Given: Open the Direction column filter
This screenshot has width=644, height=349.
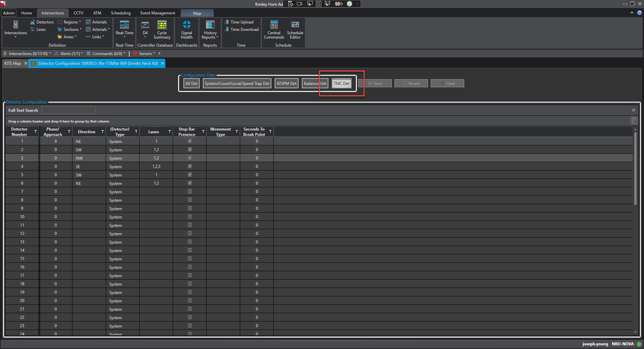Looking at the screenshot, I should (103, 132).
